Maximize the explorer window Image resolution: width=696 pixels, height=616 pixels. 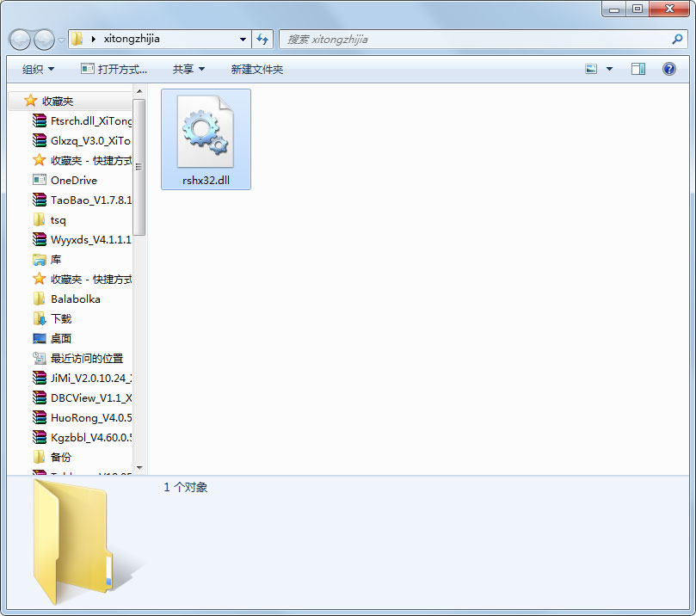pyautogui.click(x=637, y=9)
